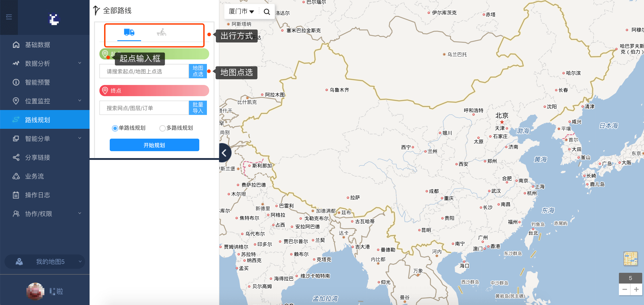Image resolution: width=644 pixels, height=305 pixels.
Task: Open 分享链接 menu item
Action: 45,157
